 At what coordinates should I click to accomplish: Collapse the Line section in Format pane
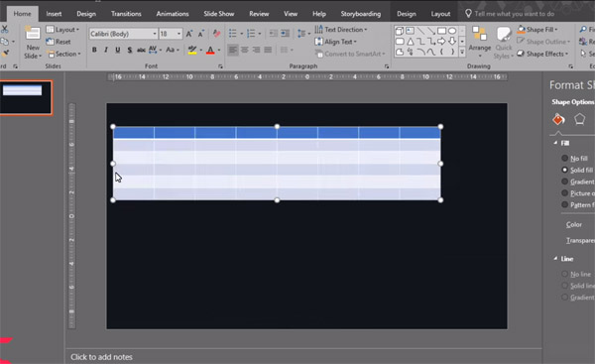click(555, 259)
